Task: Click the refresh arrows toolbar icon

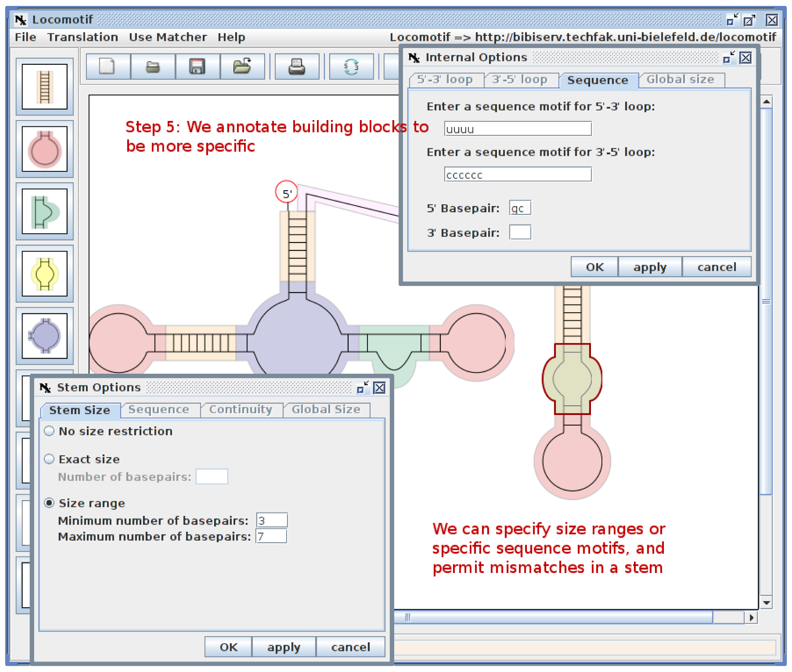Action: (x=351, y=67)
